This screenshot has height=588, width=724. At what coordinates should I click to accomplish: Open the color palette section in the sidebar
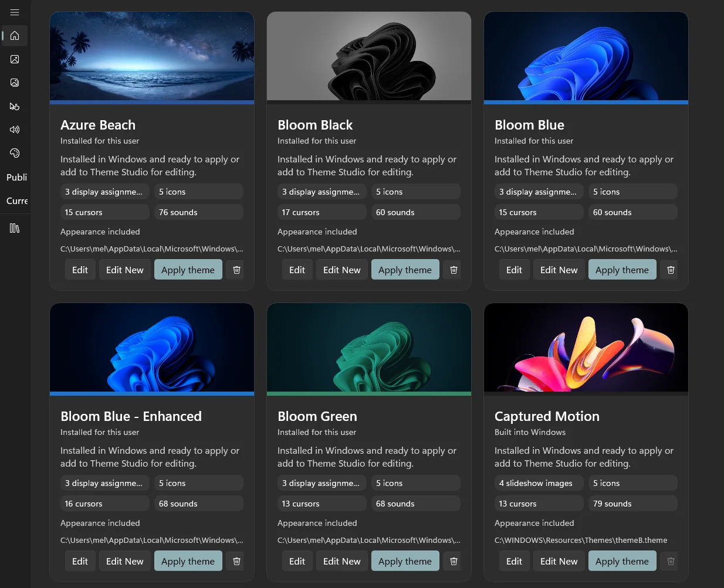pyautogui.click(x=15, y=153)
